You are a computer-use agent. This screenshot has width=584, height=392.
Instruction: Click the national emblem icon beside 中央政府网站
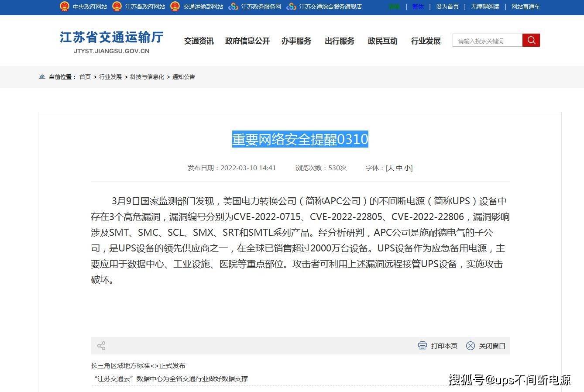pos(65,7)
